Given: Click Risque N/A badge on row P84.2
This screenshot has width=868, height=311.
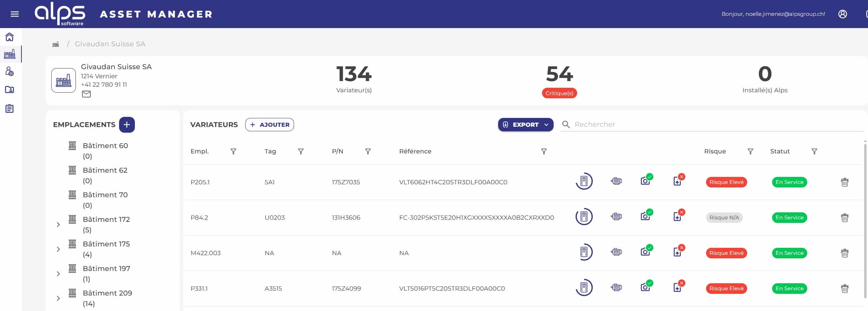Looking at the screenshot, I should click(x=724, y=218).
